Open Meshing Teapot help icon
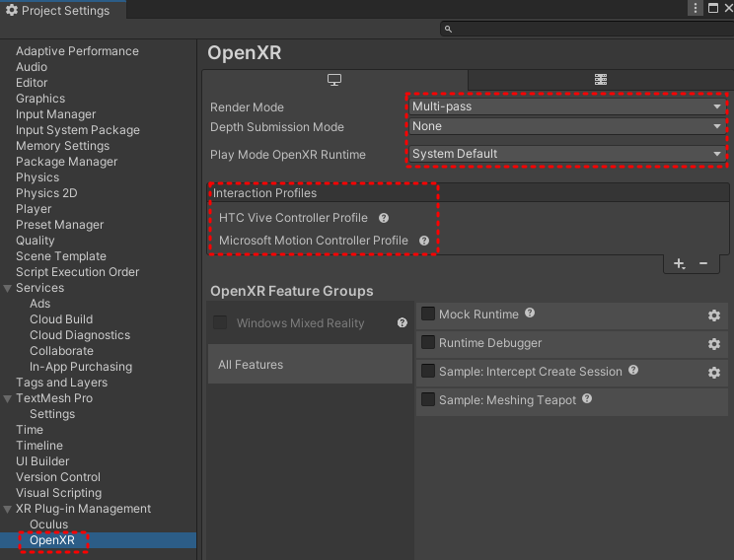Screen dimensions: 734x560 (587, 398)
